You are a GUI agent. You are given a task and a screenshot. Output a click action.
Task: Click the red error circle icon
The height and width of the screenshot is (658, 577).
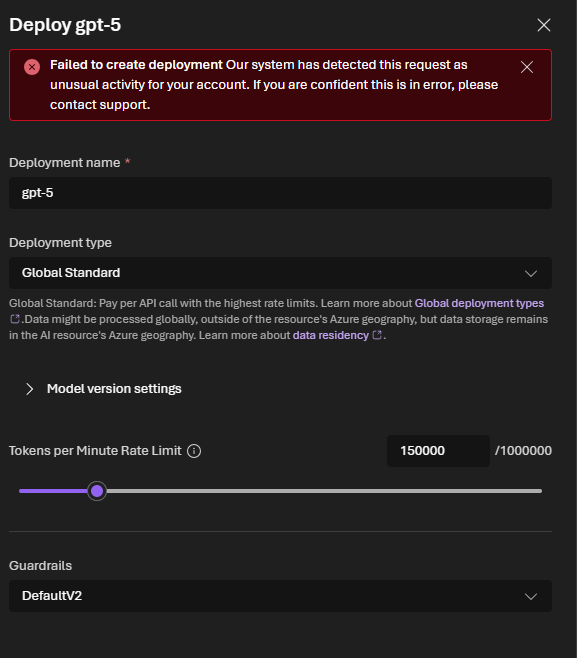click(32, 67)
